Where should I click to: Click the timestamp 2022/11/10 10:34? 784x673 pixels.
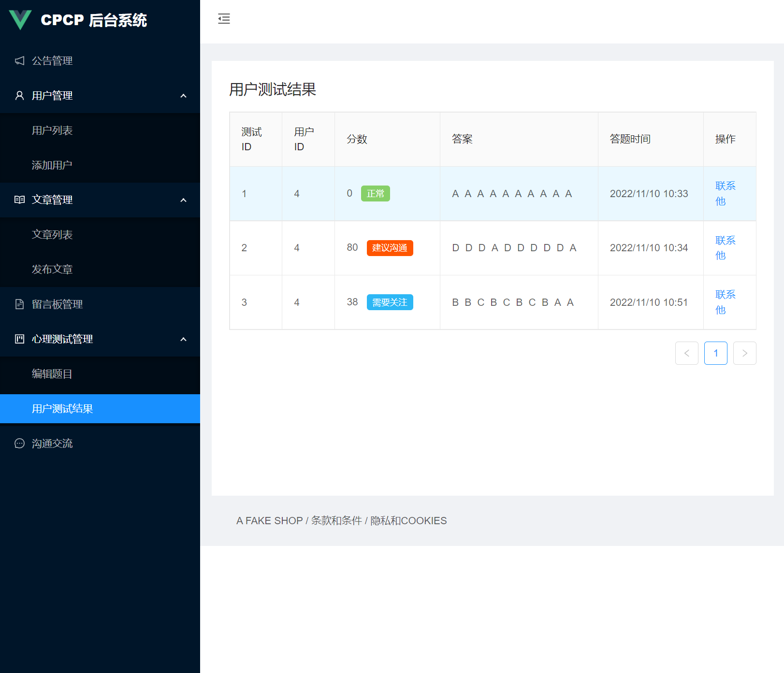click(x=649, y=248)
